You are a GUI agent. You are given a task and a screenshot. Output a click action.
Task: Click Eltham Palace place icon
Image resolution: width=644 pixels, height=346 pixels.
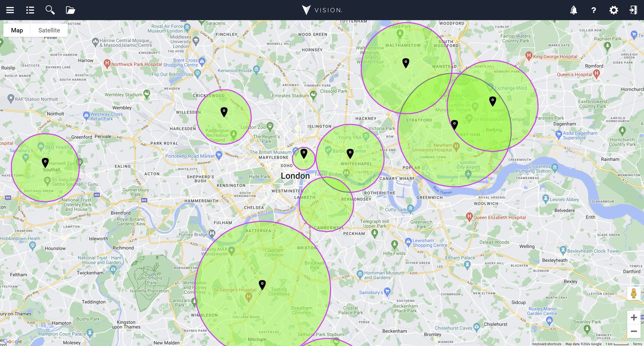(468, 265)
